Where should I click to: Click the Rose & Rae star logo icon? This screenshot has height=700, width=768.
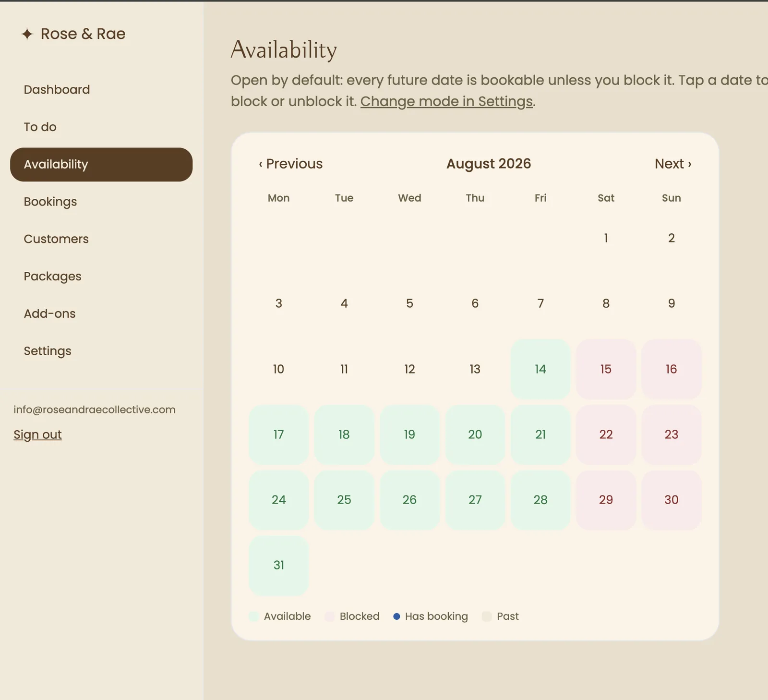(x=27, y=34)
